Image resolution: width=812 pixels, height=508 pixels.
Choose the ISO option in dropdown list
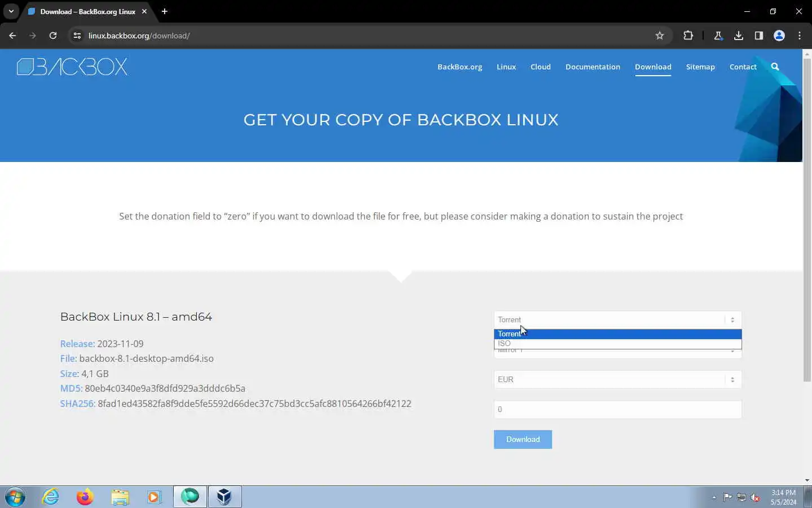(x=617, y=343)
